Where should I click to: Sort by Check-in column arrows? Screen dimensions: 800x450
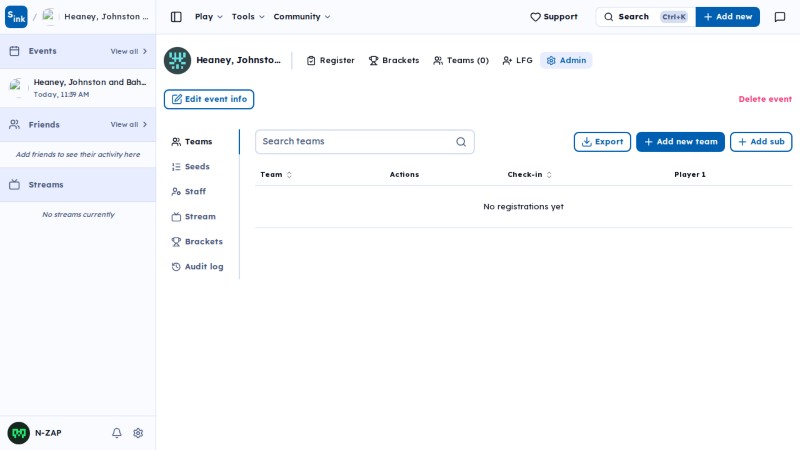coord(549,174)
